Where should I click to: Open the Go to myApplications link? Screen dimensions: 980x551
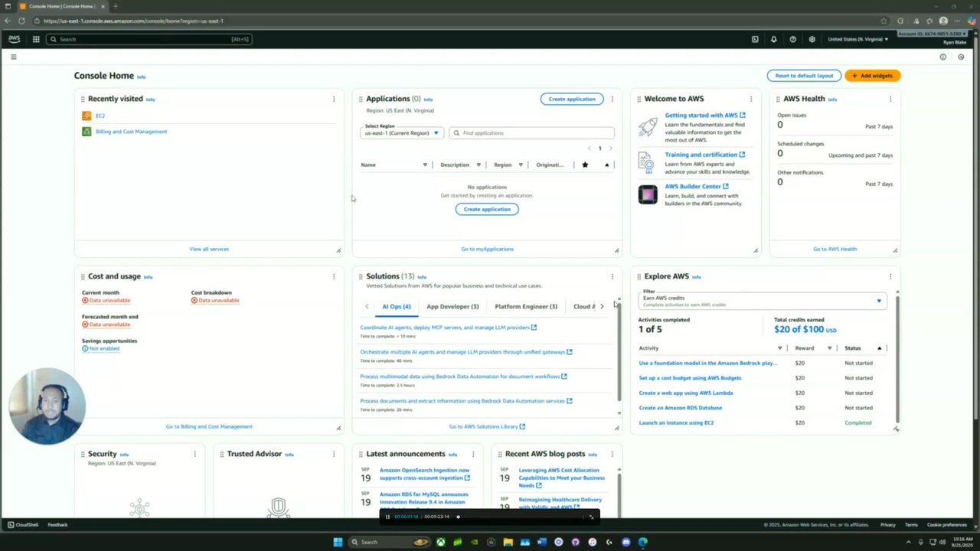pos(487,249)
